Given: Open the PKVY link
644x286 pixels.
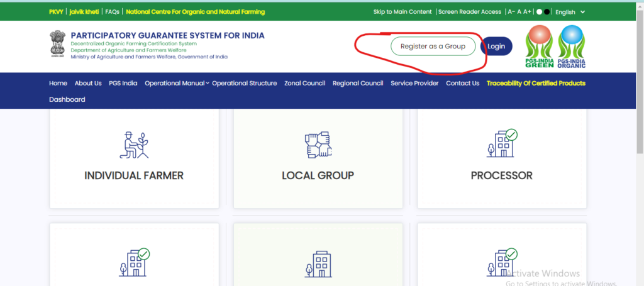Looking at the screenshot, I should click(x=56, y=12).
